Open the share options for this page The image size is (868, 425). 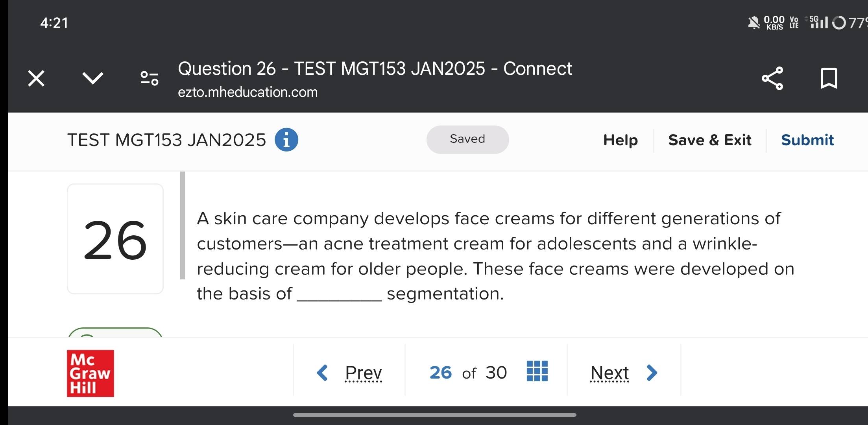(772, 79)
